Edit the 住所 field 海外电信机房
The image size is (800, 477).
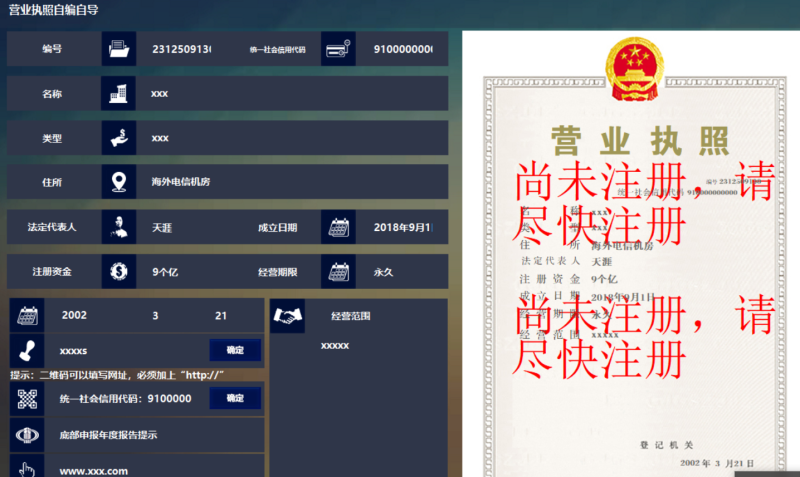click(292, 182)
